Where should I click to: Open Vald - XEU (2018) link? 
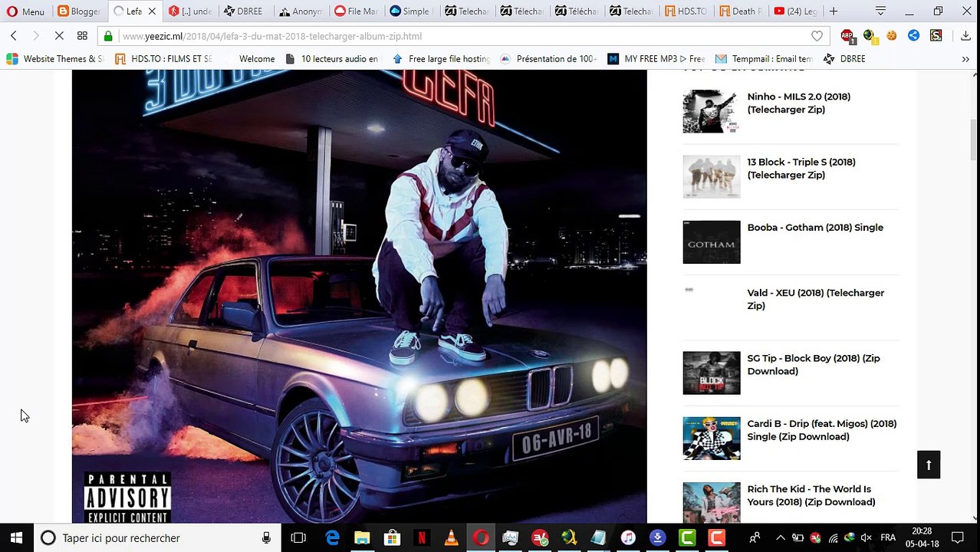(x=815, y=299)
